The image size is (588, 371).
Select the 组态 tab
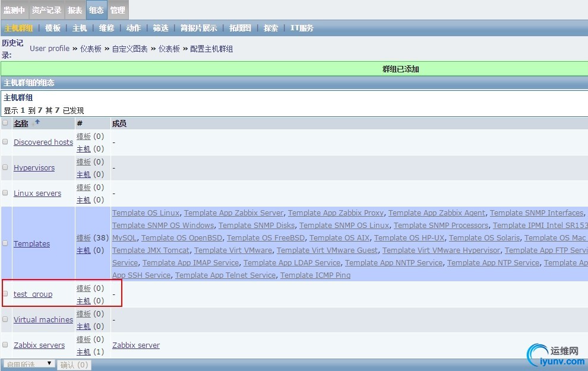point(96,10)
